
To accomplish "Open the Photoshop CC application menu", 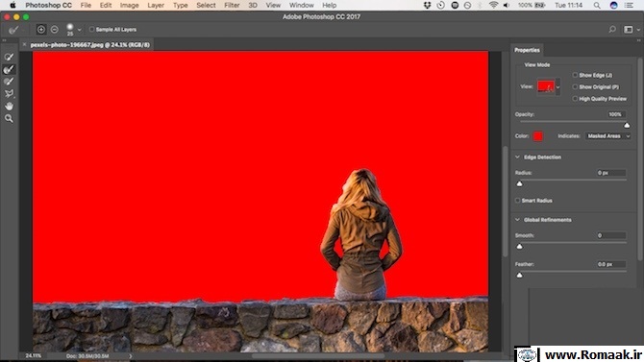I will [x=48, y=6].
